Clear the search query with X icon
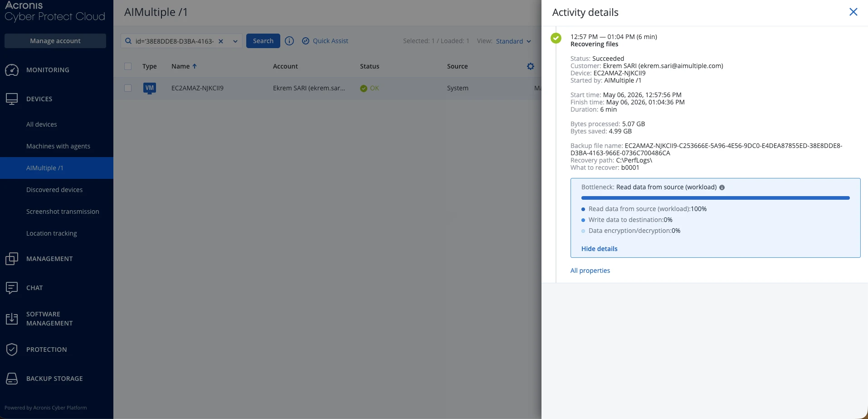The image size is (868, 419). click(x=221, y=41)
